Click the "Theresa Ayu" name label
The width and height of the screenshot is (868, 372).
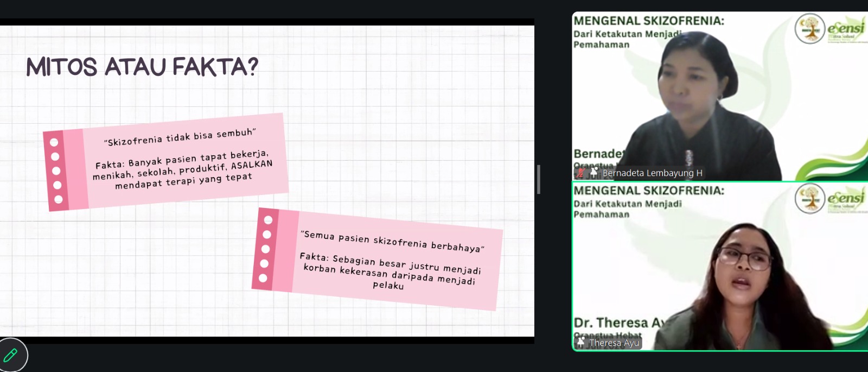point(614,343)
